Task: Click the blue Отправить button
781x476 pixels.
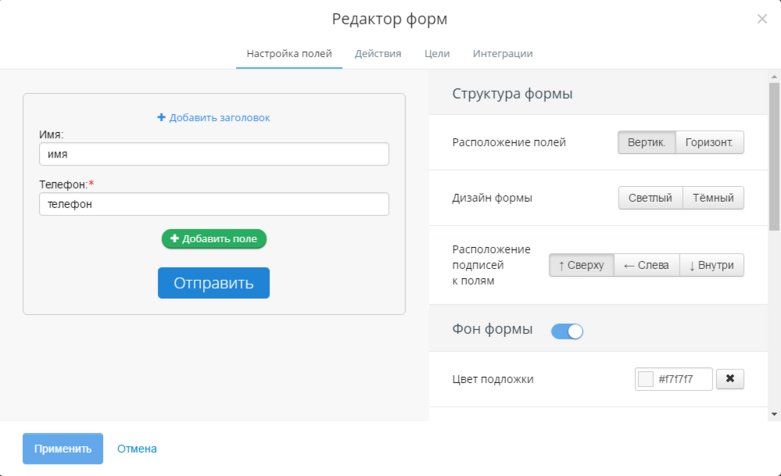Action: [214, 283]
